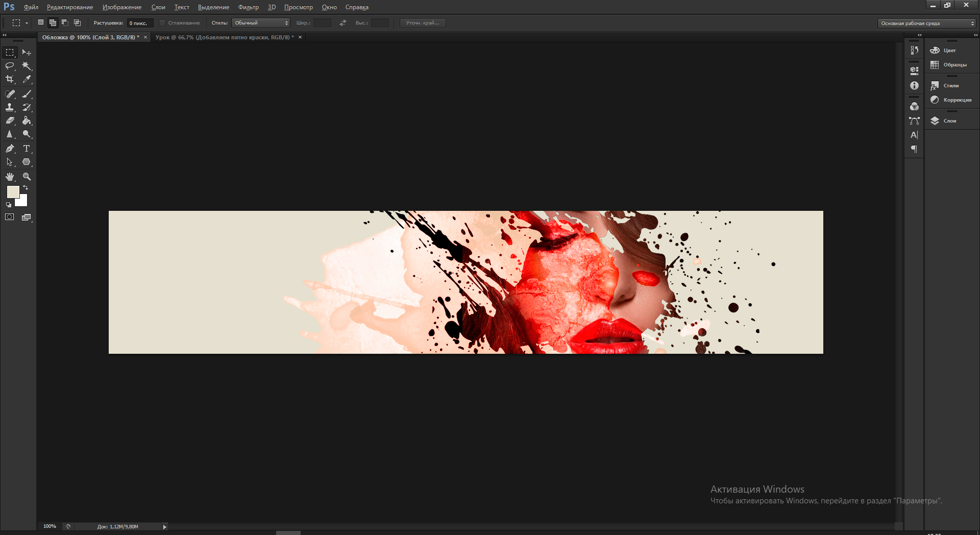
Task: Select the Pen tool
Action: click(x=10, y=149)
